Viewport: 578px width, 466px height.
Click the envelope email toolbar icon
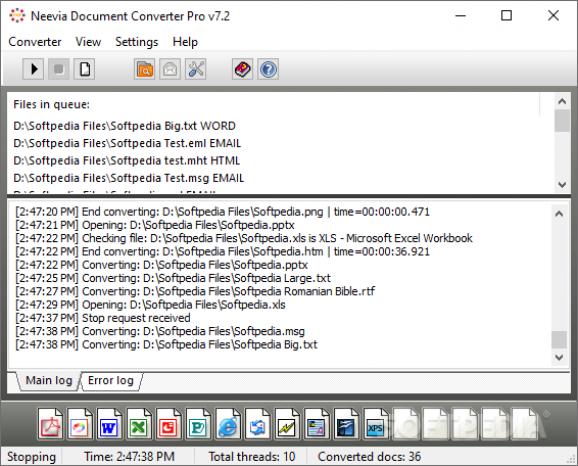coord(170,69)
